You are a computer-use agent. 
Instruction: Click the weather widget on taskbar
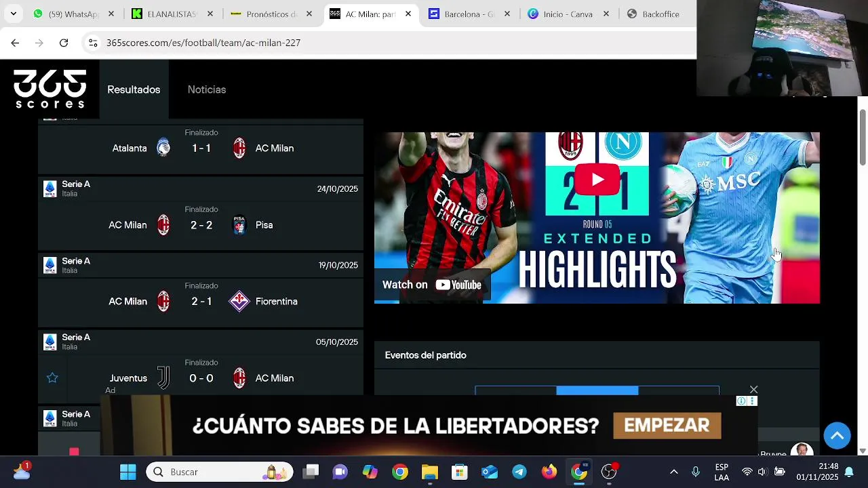[x=20, y=470]
